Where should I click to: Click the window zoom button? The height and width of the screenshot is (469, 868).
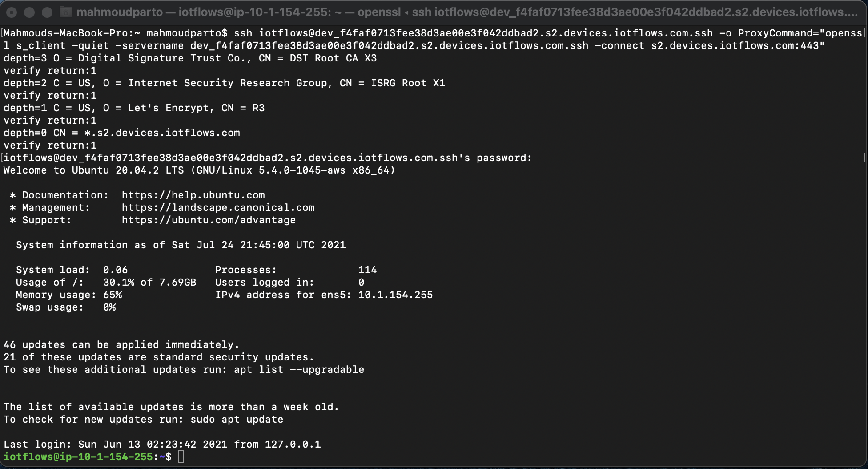[x=47, y=12]
